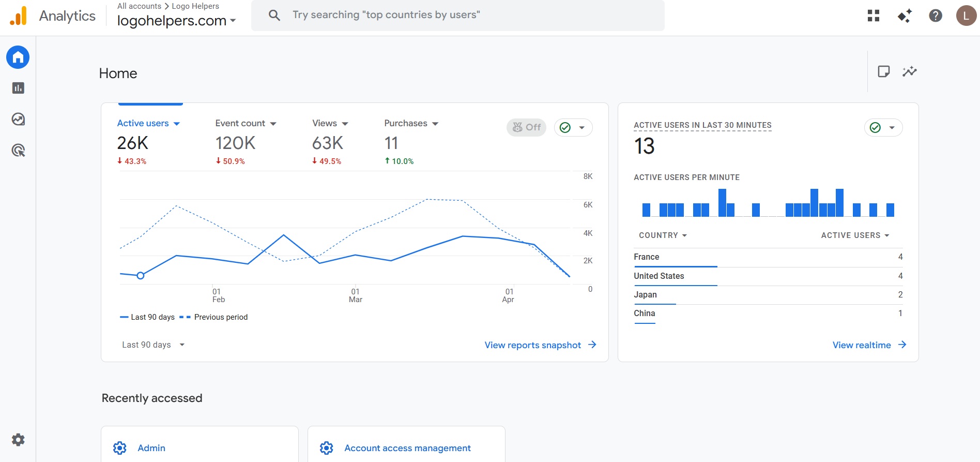Open data quality check dropdown on realtime card
The height and width of the screenshot is (462, 980).
[x=883, y=128]
